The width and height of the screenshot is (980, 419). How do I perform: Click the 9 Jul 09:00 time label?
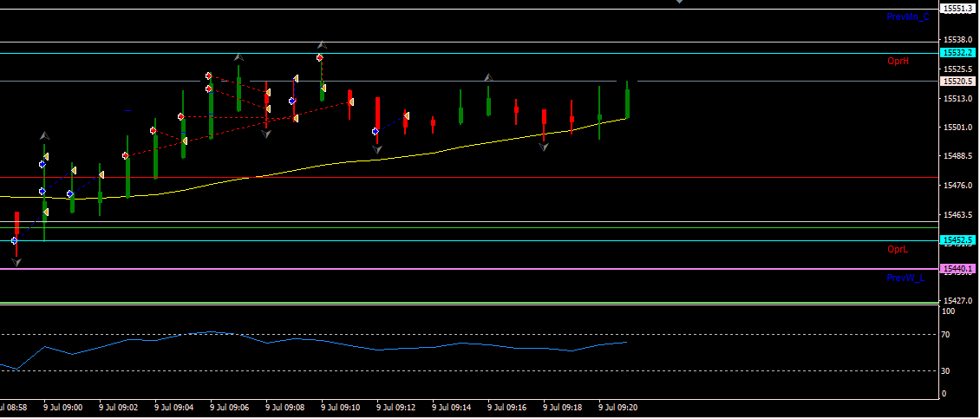(x=63, y=407)
